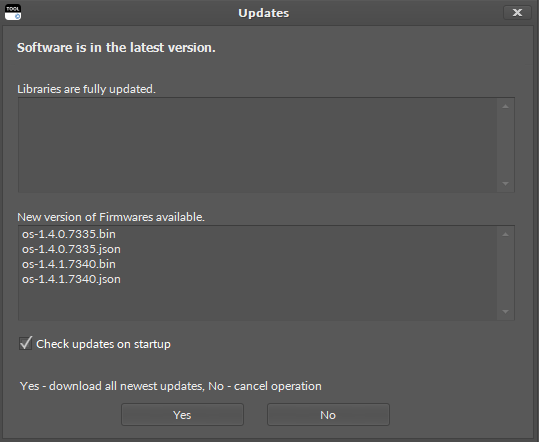
Task: Select os-1.4.1.7340.json in firmware list
Action: [x=71, y=279]
